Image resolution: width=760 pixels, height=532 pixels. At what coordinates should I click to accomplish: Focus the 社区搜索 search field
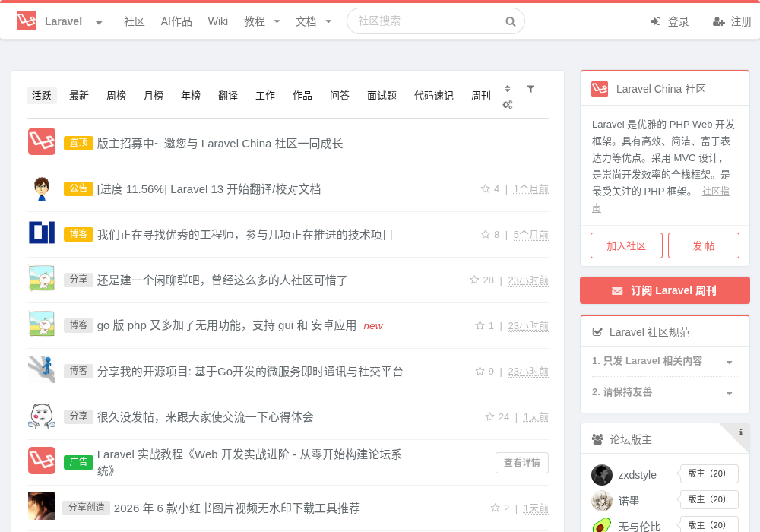(x=435, y=21)
